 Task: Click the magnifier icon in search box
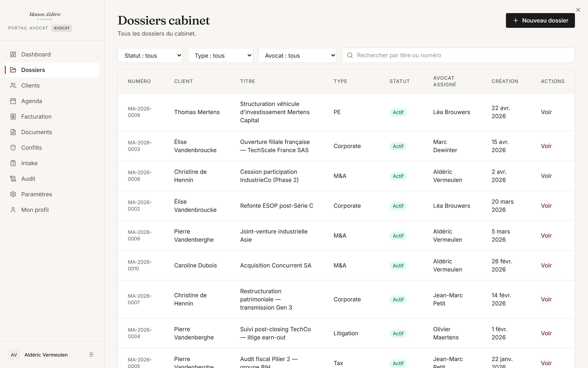pyautogui.click(x=350, y=55)
